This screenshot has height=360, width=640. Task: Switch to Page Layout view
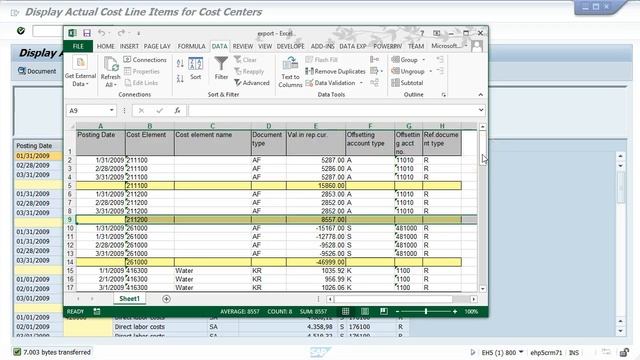pos(364,311)
